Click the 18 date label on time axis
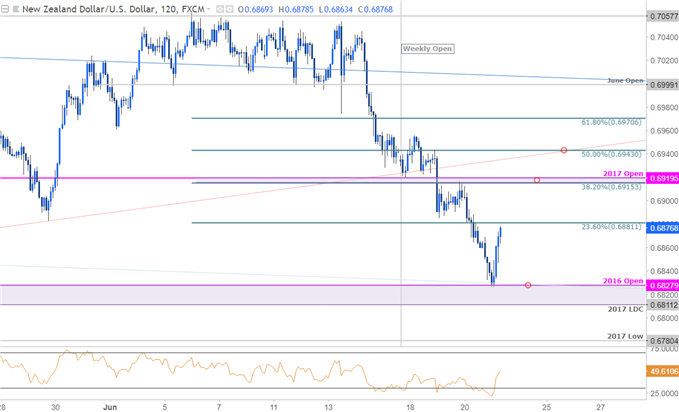This screenshot has width=679, height=412. point(410,407)
